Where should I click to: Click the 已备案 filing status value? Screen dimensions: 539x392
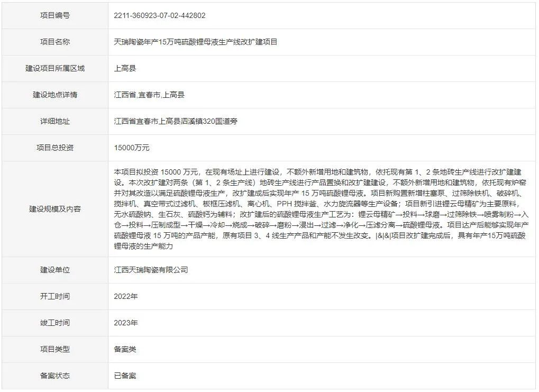(125, 376)
